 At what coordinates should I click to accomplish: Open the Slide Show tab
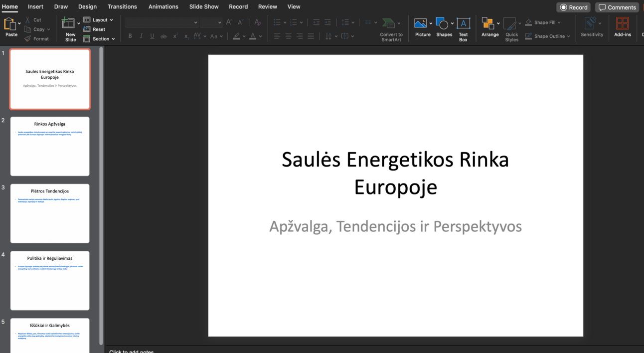[x=204, y=6]
